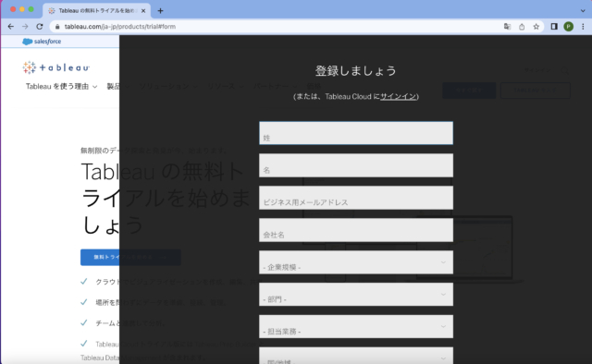Click the browser forward arrow
This screenshot has width=592, height=364.
click(25, 27)
